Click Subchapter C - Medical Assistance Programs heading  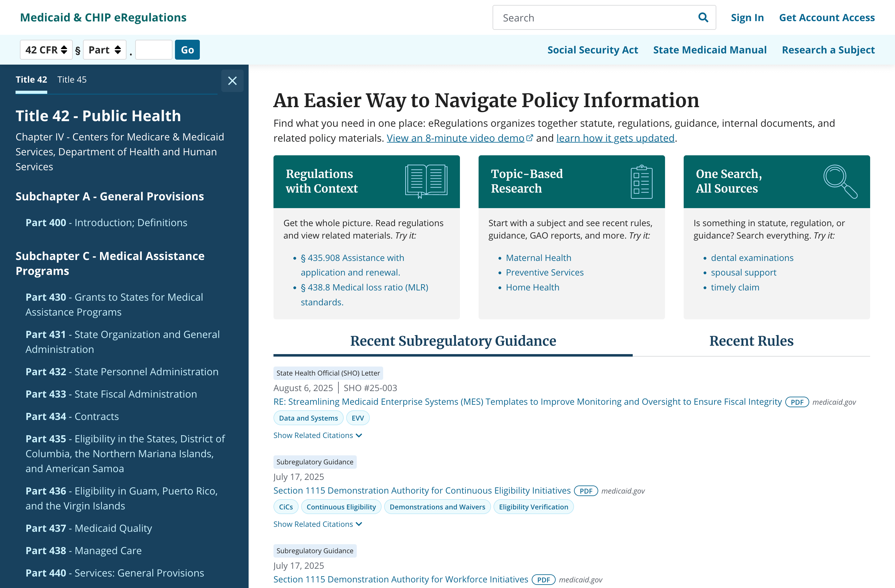tap(110, 263)
